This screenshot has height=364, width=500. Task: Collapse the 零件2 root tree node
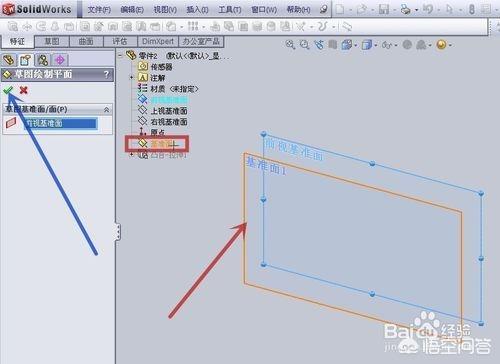(x=120, y=55)
